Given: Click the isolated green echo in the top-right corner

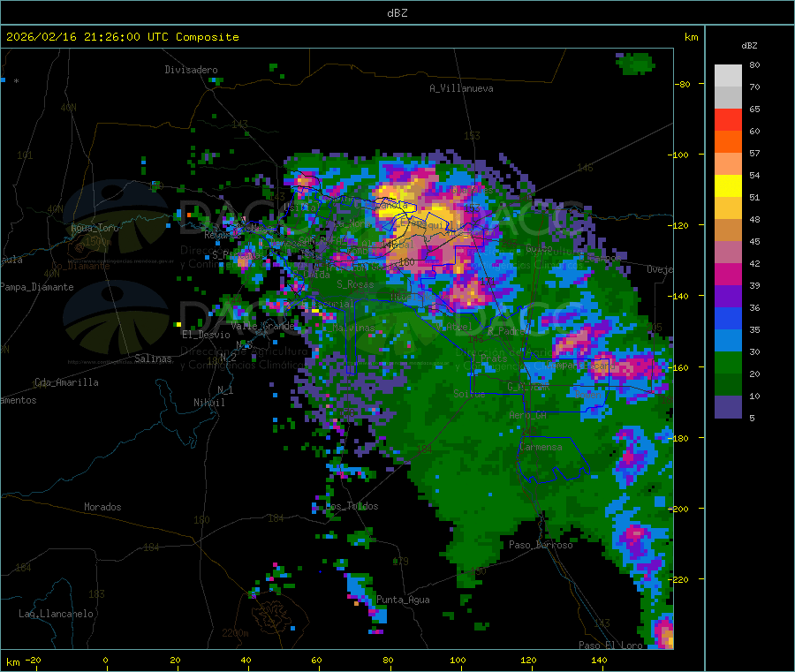Looking at the screenshot, I should (635, 64).
